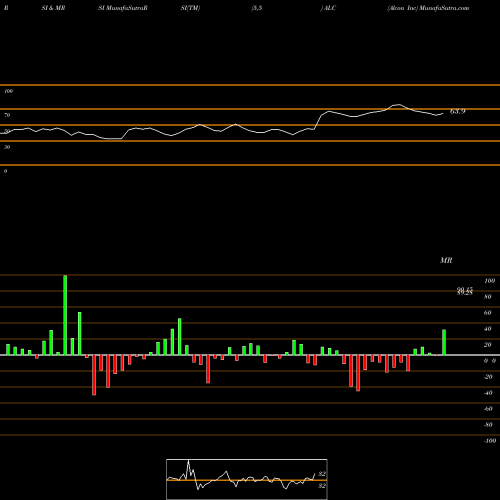Click the RSI axis label 0
This screenshot has height=500, width=500.
[x=5, y=171]
